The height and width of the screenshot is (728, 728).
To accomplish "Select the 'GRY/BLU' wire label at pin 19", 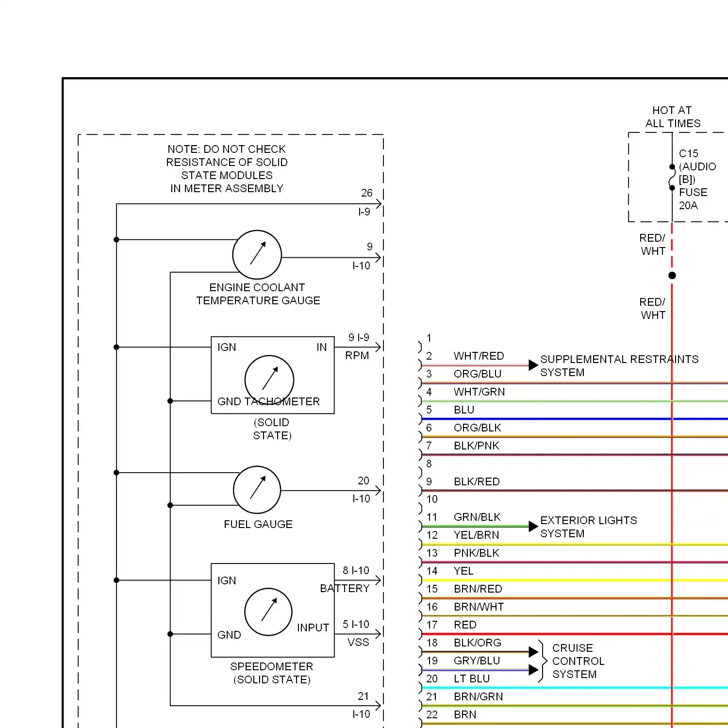I will pyautogui.click(x=477, y=661).
